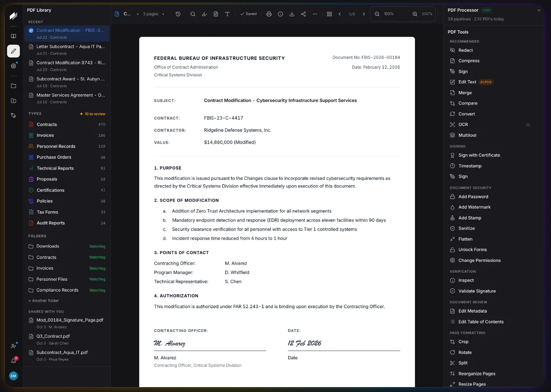Screen dimensions: 551x392
Task: Open the more options ellipsis
Action: pyautogui.click(x=315, y=14)
